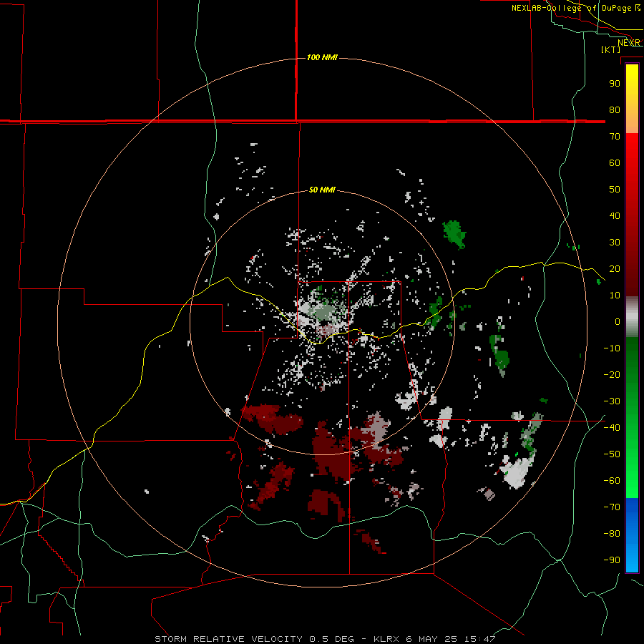Click the -40 knot value on the color scale
This screenshot has width=644, height=644.
612,428
